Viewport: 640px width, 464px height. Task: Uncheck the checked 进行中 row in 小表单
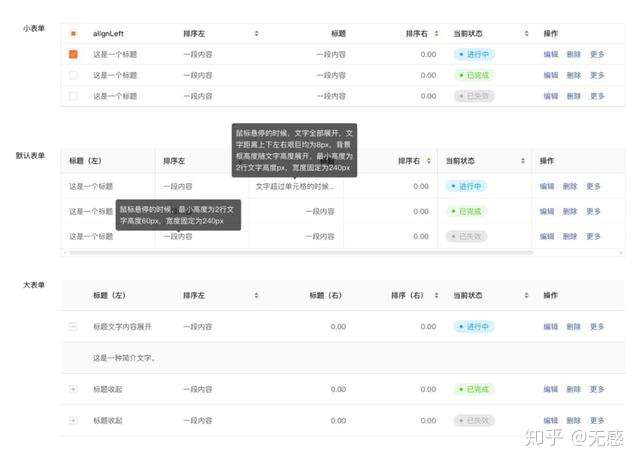(73, 54)
